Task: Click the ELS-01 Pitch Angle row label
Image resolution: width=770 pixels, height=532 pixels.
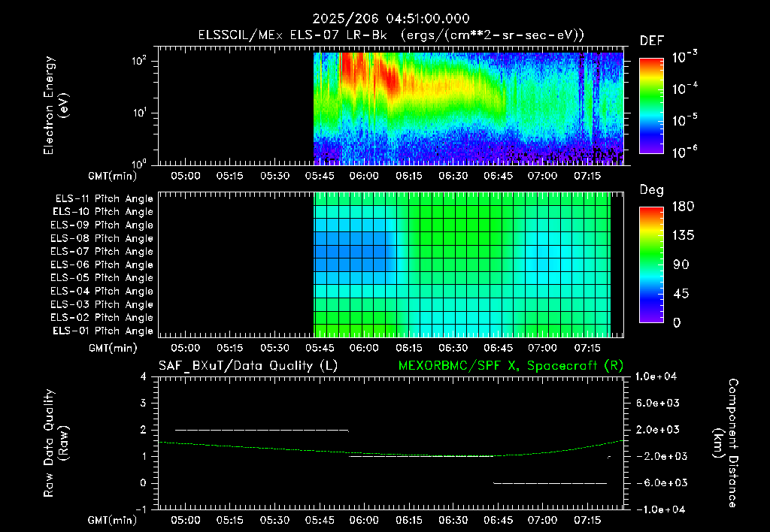Action: [103, 331]
